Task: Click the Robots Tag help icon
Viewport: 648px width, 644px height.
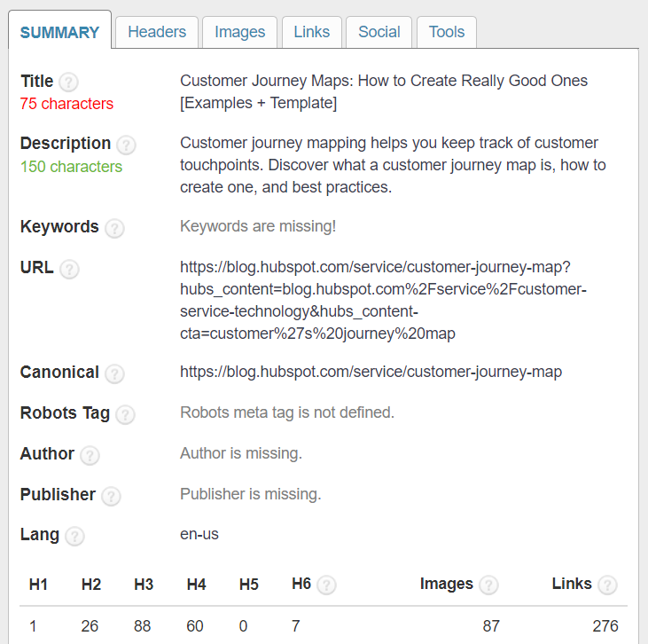Action: pos(125,414)
